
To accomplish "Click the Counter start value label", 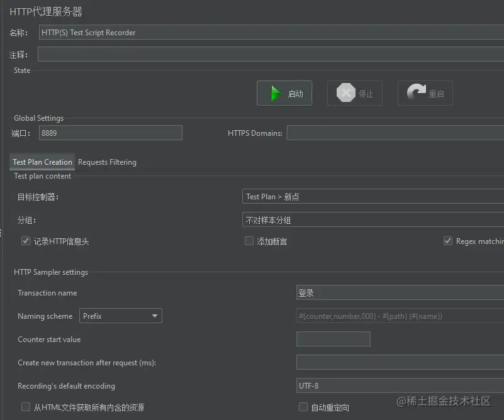I will click(x=49, y=340).
